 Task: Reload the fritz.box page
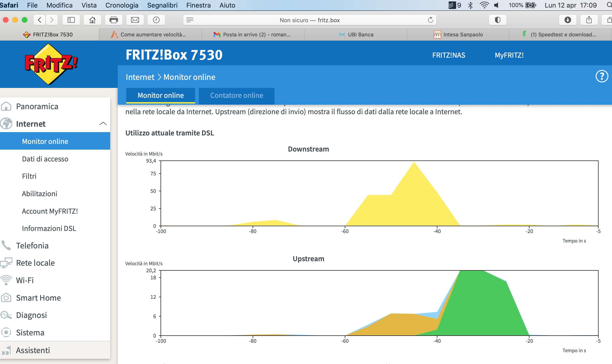(x=430, y=20)
